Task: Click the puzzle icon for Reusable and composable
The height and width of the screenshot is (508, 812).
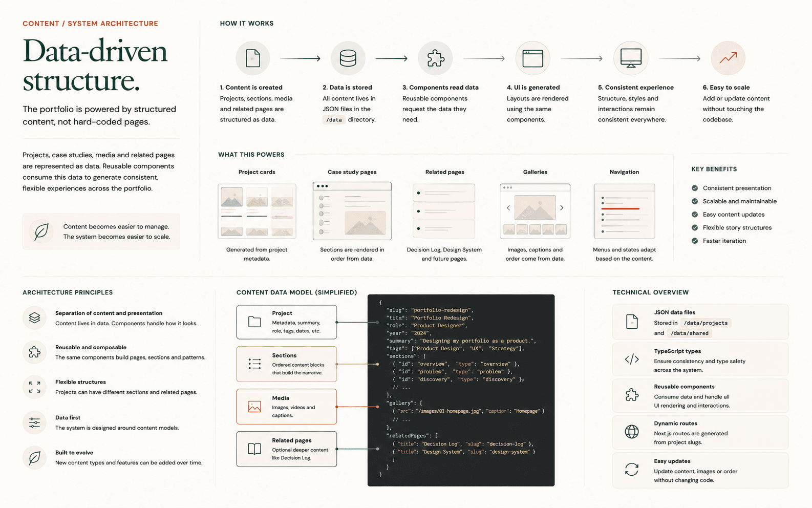Action: [34, 352]
